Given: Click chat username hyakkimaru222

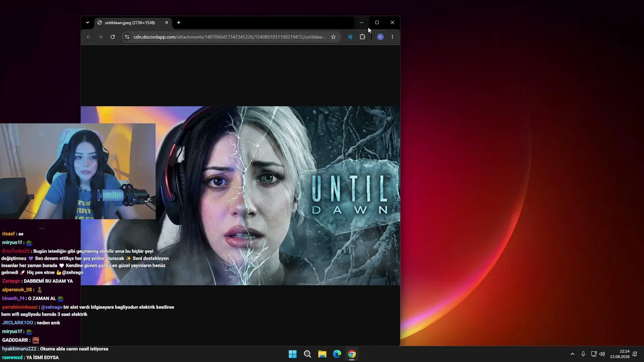Looking at the screenshot, I should pos(19,349).
